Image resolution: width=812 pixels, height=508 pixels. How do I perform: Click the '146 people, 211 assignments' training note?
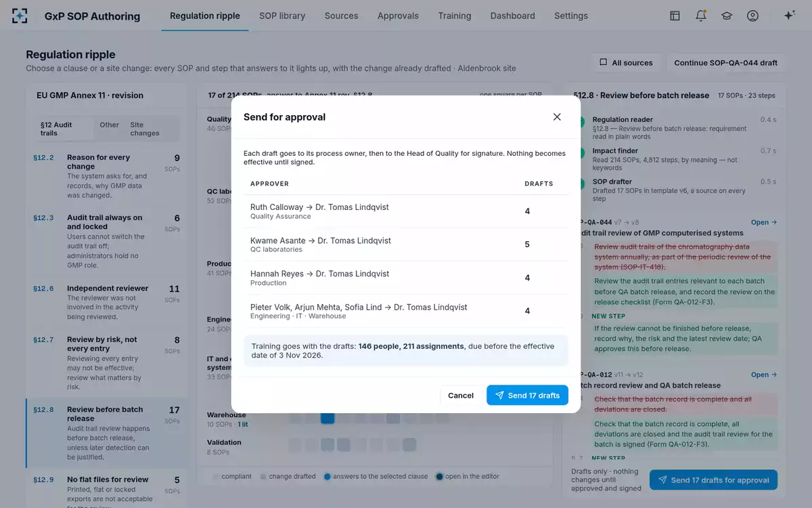click(406, 350)
